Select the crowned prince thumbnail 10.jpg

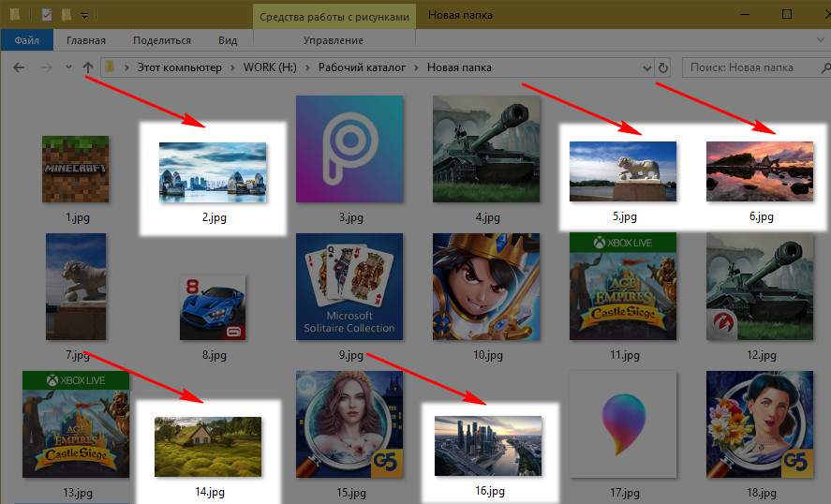pos(486,287)
